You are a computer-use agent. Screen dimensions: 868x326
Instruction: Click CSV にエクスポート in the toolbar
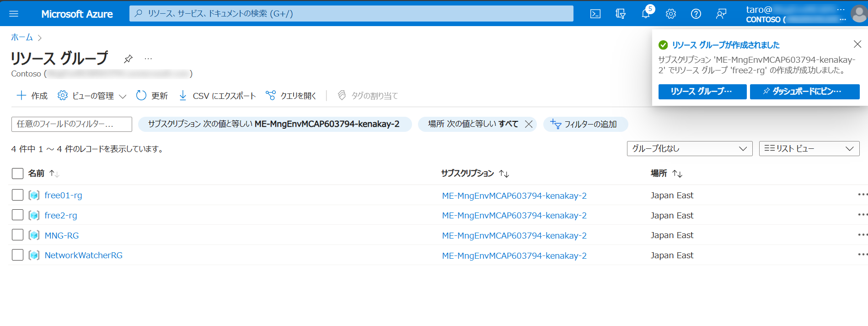(x=217, y=96)
